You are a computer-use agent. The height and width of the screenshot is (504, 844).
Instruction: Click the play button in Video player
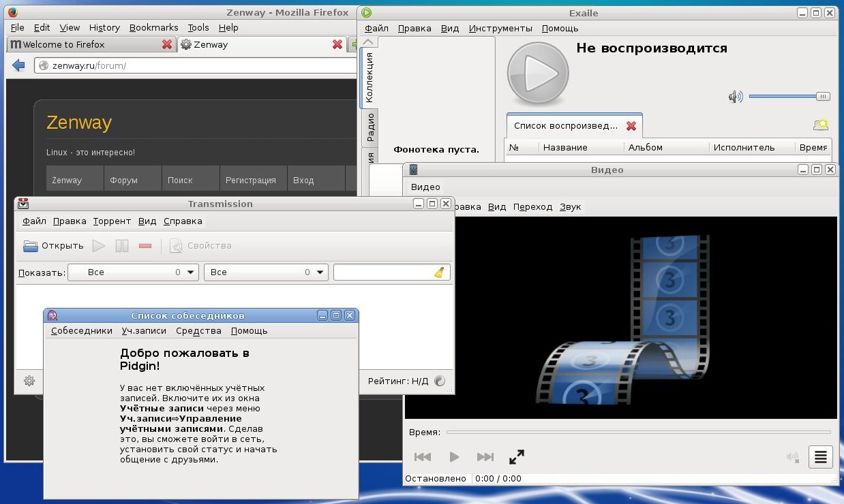455,457
